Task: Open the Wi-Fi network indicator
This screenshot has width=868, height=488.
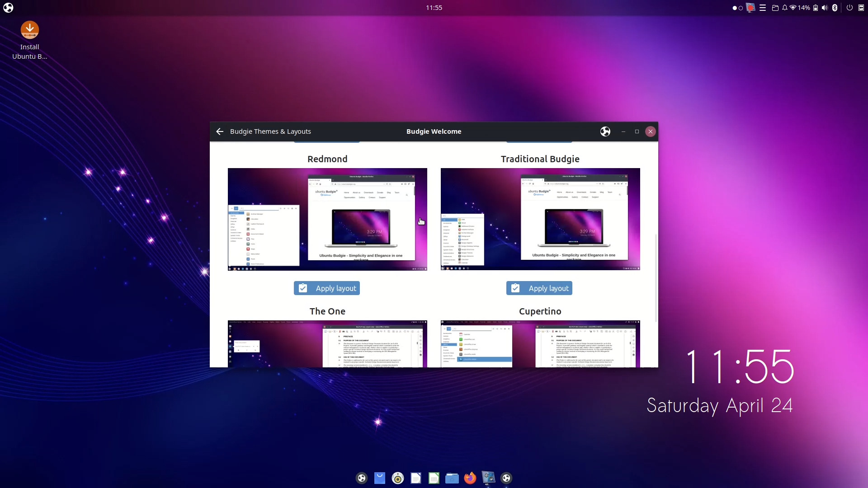Action: click(793, 8)
